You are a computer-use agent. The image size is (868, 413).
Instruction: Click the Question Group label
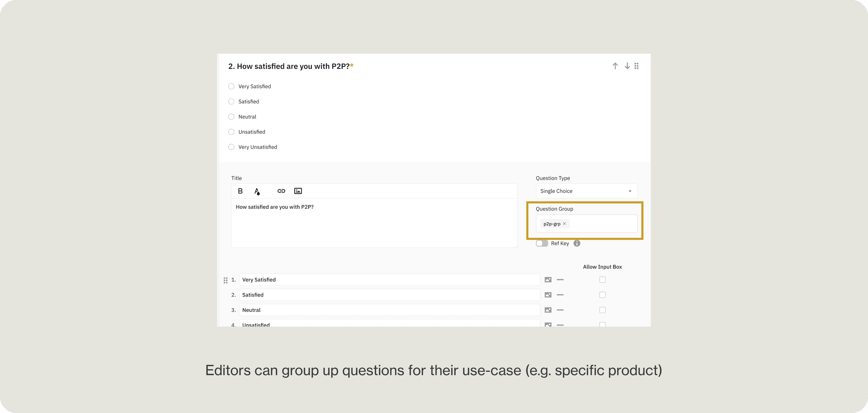click(x=554, y=209)
